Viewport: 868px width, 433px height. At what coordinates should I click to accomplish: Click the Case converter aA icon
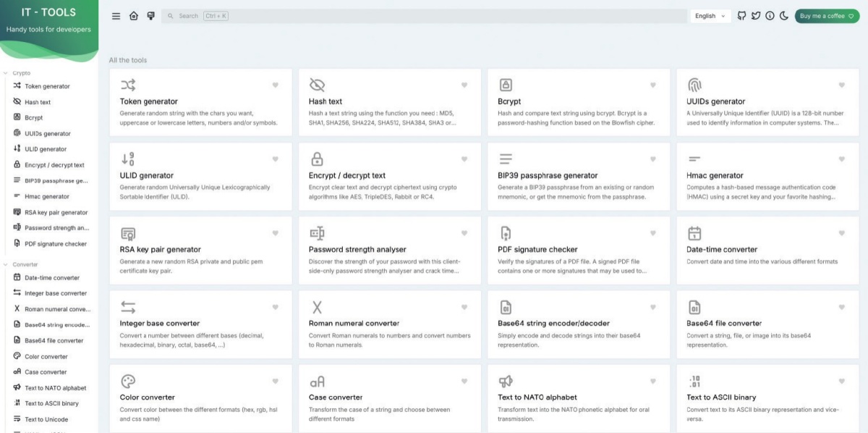317,381
